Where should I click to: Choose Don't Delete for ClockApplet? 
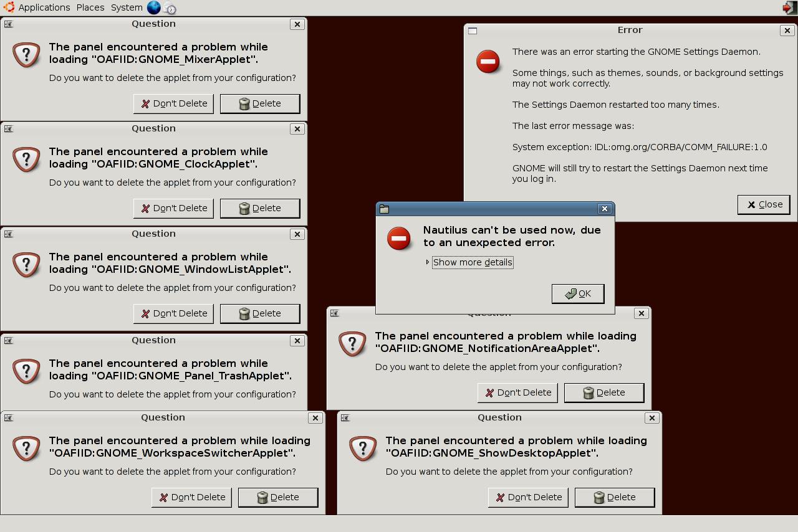173,208
